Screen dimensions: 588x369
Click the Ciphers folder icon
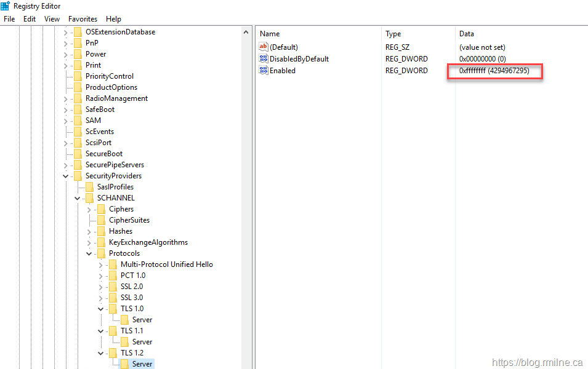[x=101, y=209]
